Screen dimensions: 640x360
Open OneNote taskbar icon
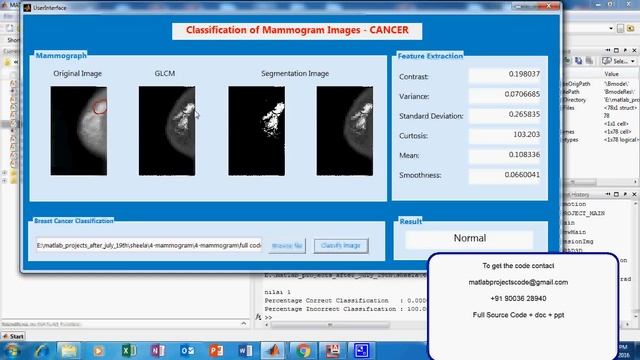(158, 351)
